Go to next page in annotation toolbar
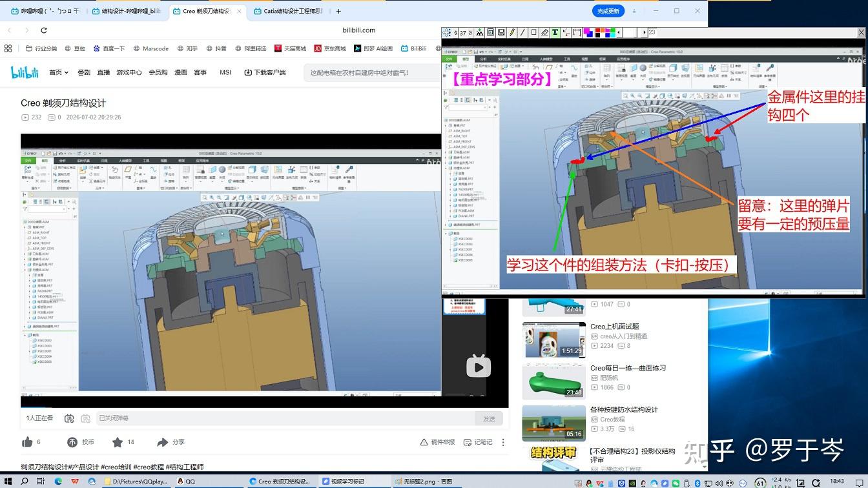Screen dimensions: 868x488 pyautogui.click(x=471, y=32)
